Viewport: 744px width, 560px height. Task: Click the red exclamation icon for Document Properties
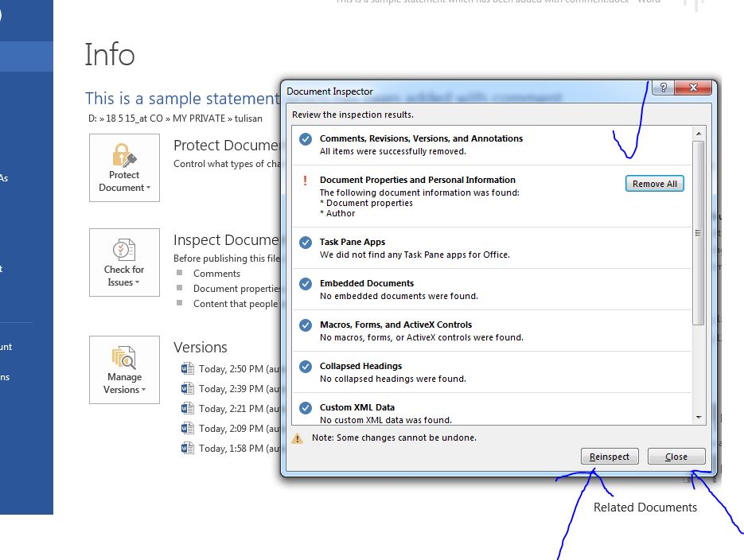point(305,181)
